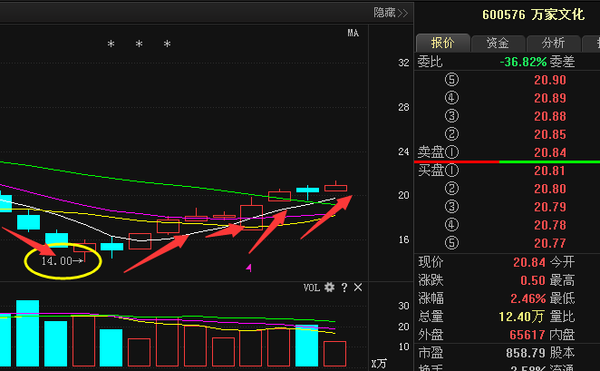Viewport: 600px width, 371px height.
Task: Select the tall cyan volume bar
Action: tap(28, 333)
